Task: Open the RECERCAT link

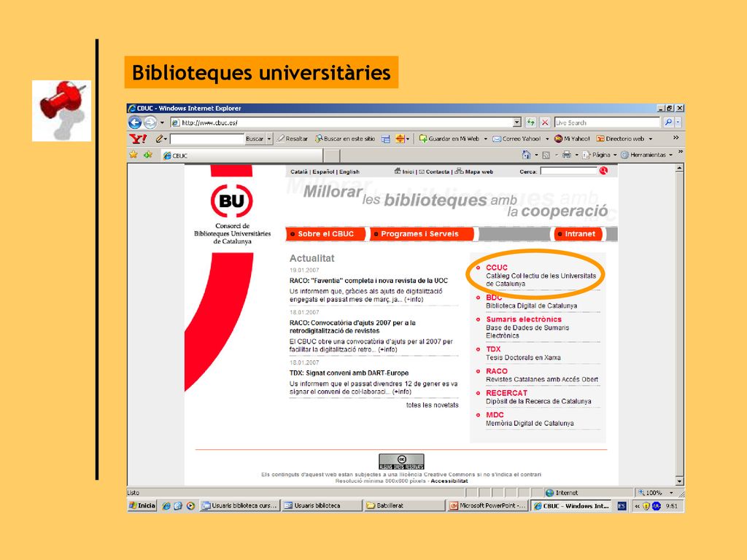Action: click(x=506, y=393)
